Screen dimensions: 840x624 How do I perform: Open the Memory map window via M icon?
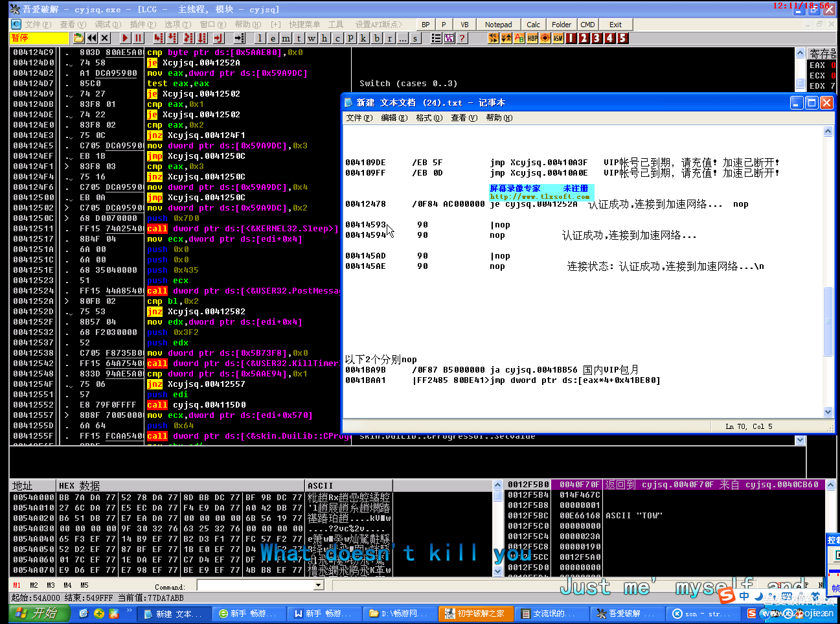[285, 38]
